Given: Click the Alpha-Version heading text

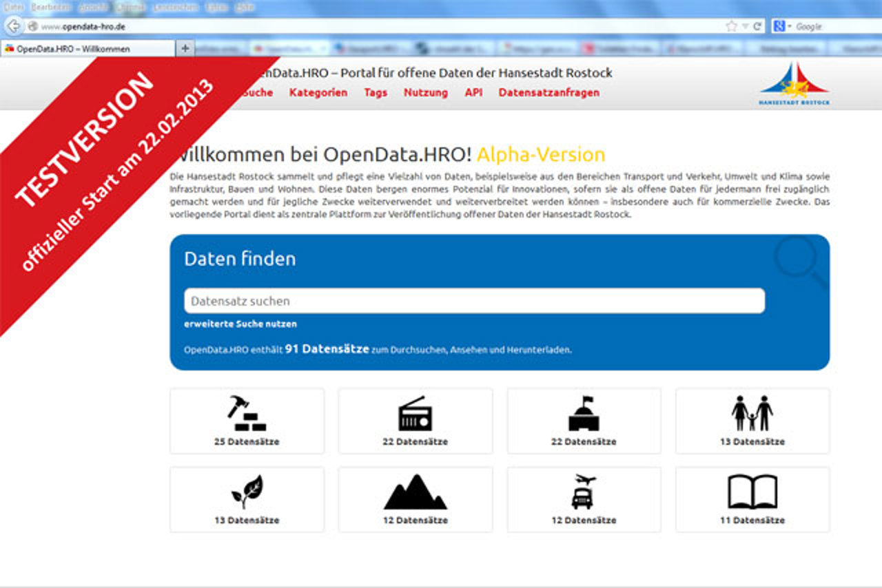Looking at the screenshot, I should 541,154.
